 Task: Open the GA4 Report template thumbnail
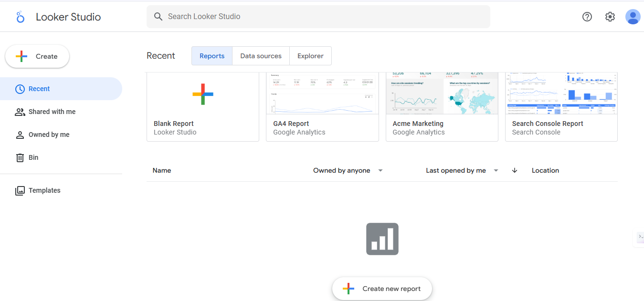322,93
